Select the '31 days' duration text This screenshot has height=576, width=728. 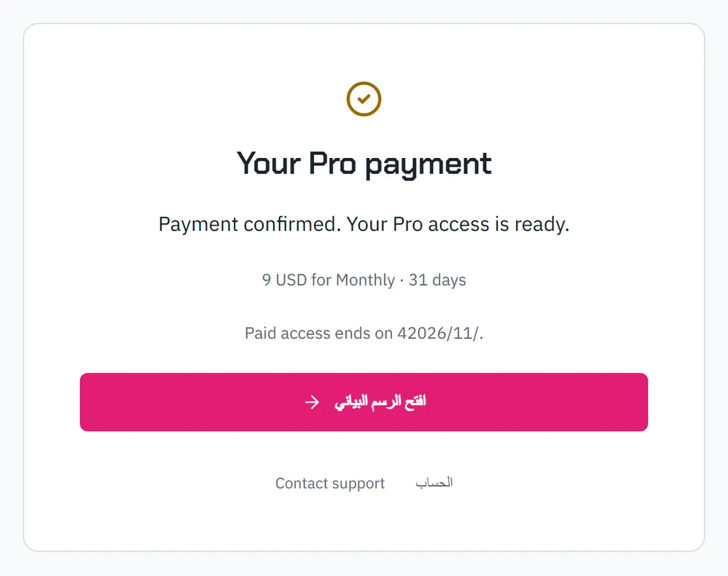pyautogui.click(x=437, y=280)
